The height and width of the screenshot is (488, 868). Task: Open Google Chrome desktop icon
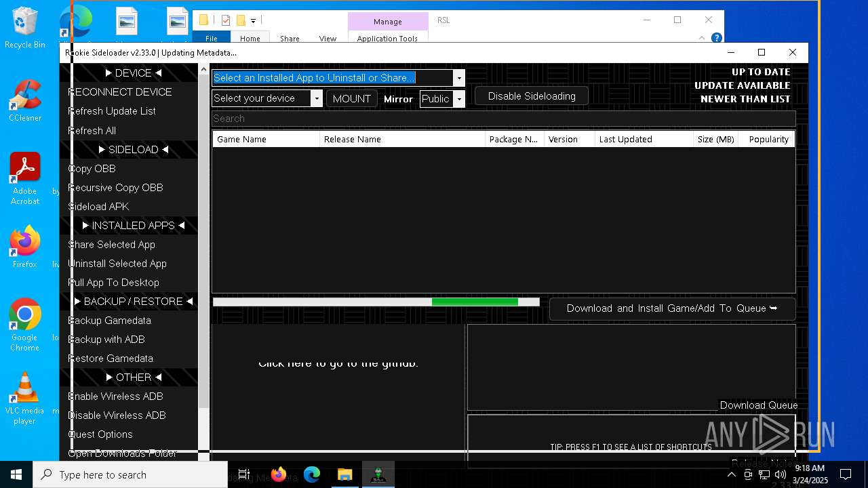click(x=25, y=325)
